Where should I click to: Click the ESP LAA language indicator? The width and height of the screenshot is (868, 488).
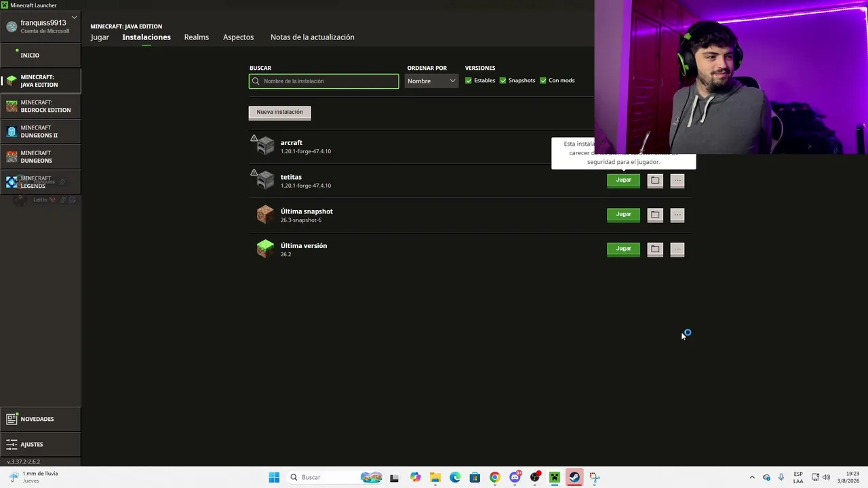798,477
